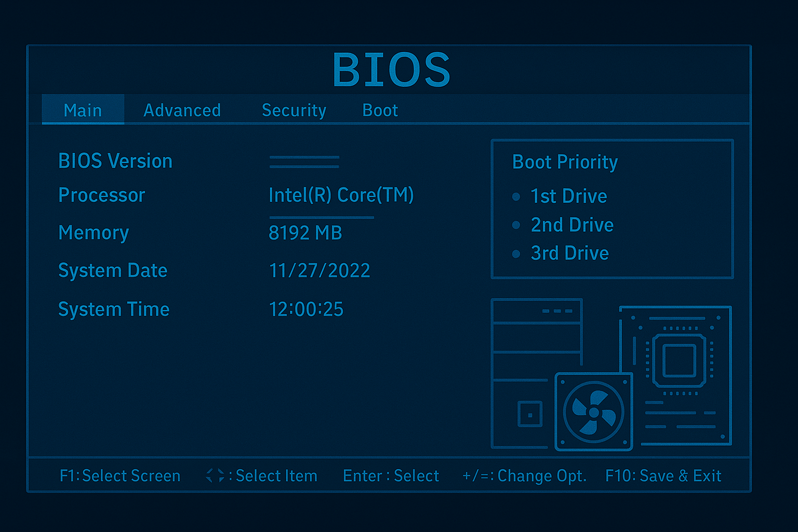This screenshot has width=798, height=532.
Task: Click the System Time value 12:00:25
Action: coord(306,310)
